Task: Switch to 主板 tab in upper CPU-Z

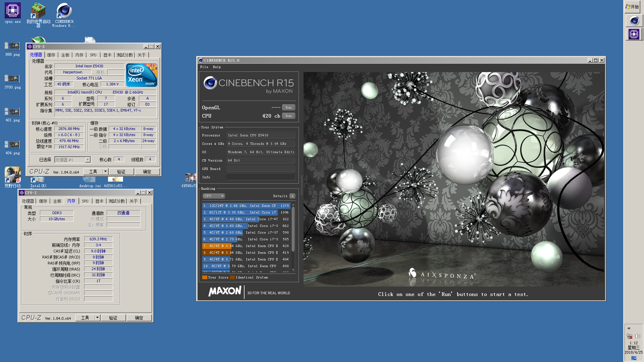Action: coord(65,55)
